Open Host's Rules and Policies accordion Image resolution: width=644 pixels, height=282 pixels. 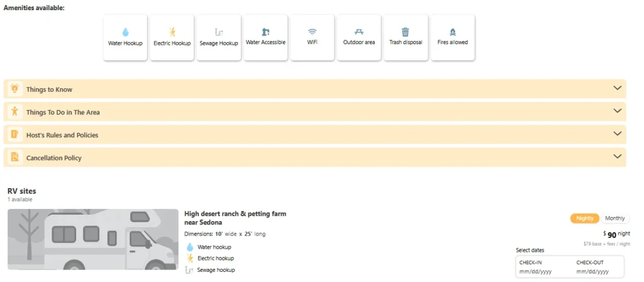click(314, 135)
